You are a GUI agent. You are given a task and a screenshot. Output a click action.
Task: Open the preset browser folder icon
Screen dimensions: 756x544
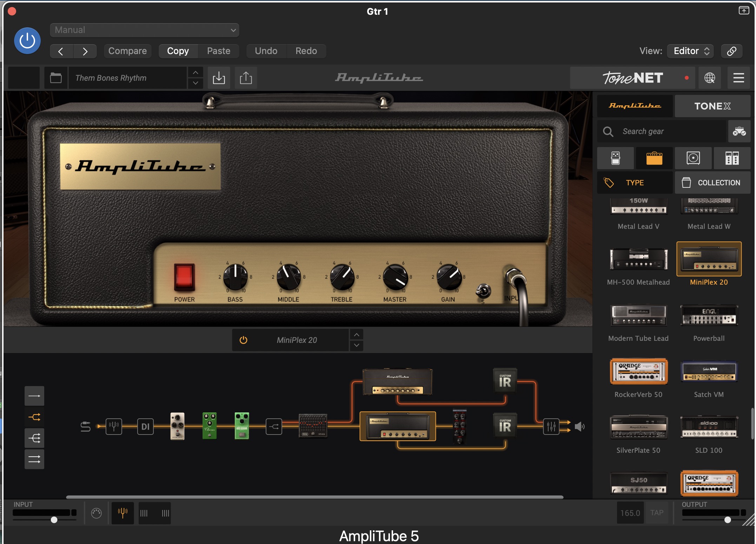56,78
